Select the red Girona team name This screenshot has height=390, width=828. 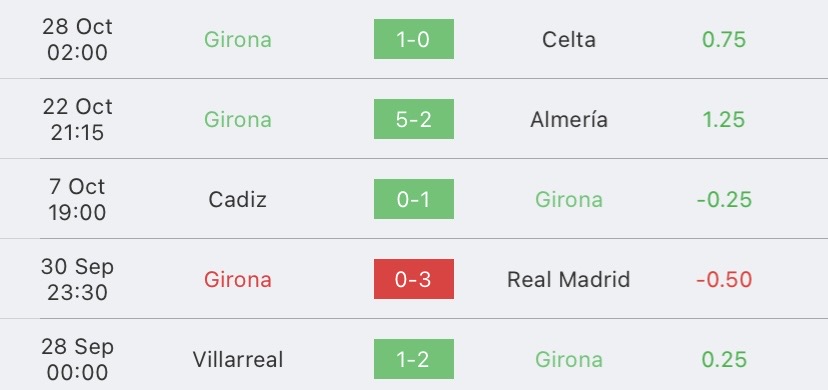[x=238, y=280]
